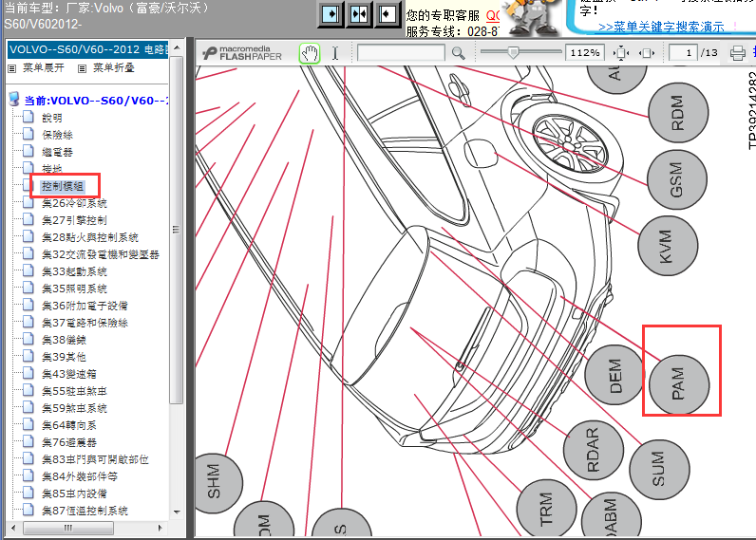This screenshot has height=540, width=756.
Task: Open 集35照明系統 in the tree
Action: (x=74, y=289)
